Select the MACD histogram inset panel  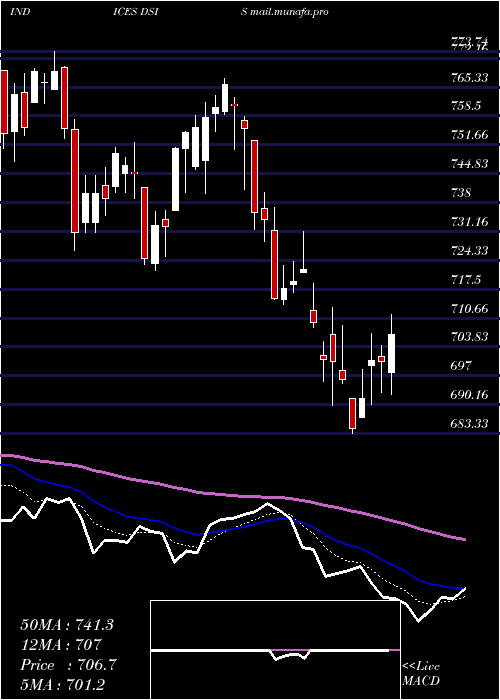[275, 650]
